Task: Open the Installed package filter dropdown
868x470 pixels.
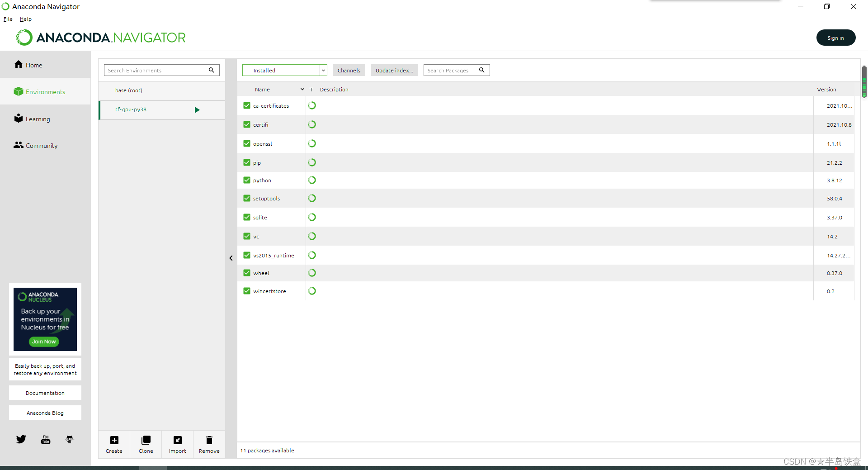Action: (285, 70)
